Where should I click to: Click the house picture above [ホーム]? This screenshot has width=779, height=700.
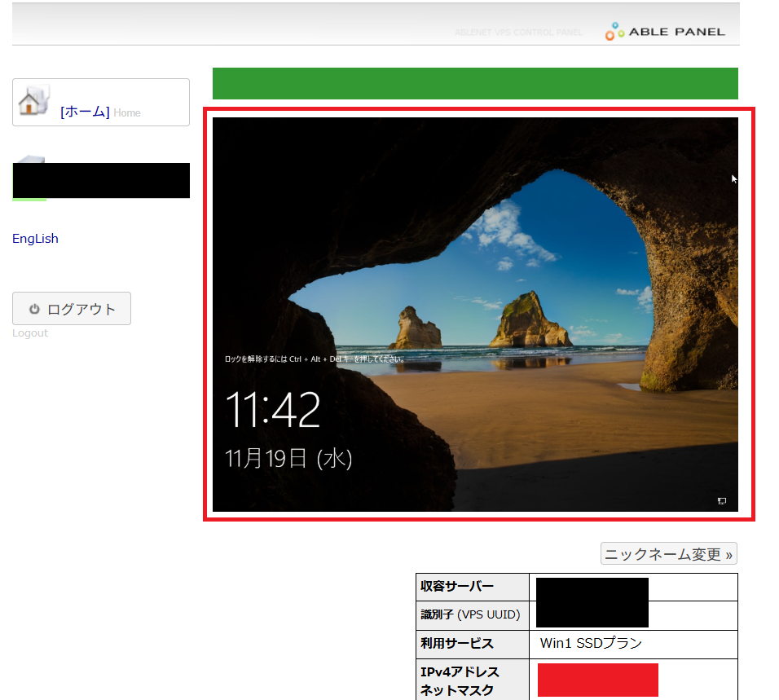(x=32, y=100)
